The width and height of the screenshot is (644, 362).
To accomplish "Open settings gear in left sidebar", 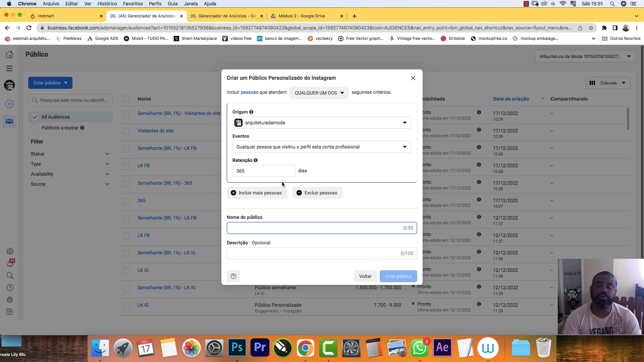I will click(x=10, y=251).
